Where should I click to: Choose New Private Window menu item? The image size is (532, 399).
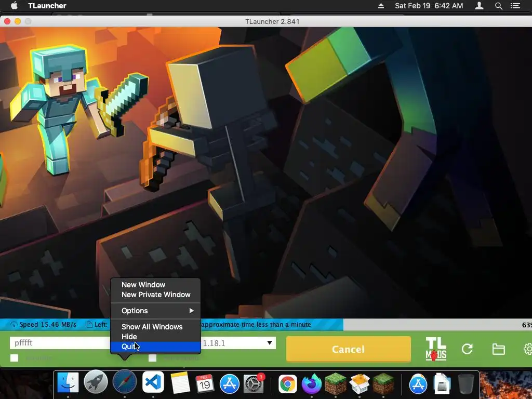pyautogui.click(x=156, y=295)
